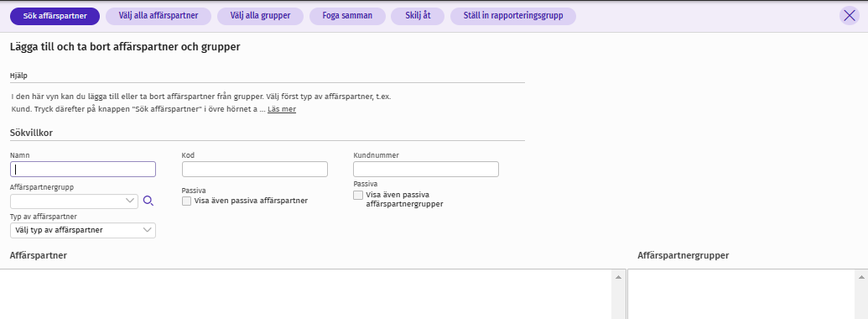This screenshot has width=868, height=319.
Task: Click inside the Affärspartnergrupper list area
Action: [741, 294]
